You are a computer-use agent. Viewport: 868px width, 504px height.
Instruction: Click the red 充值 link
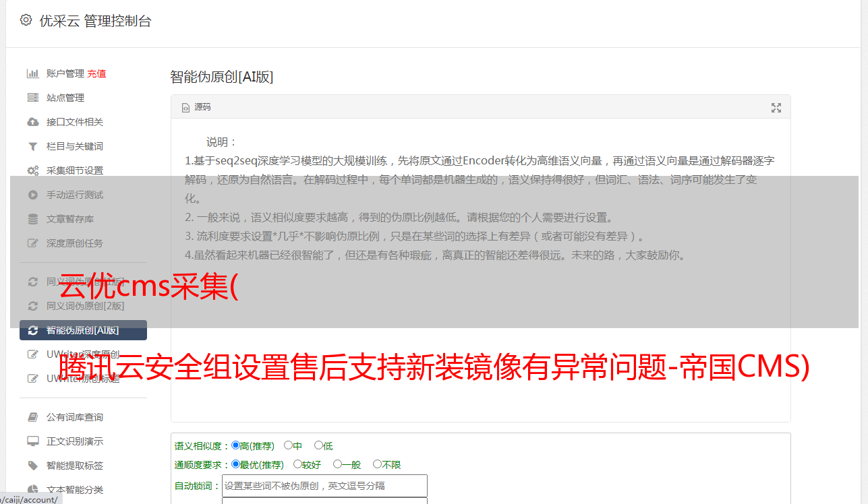tap(96, 73)
